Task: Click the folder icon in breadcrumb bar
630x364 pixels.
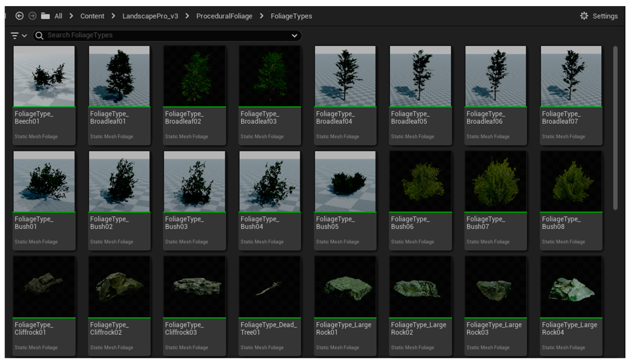Action: point(45,16)
